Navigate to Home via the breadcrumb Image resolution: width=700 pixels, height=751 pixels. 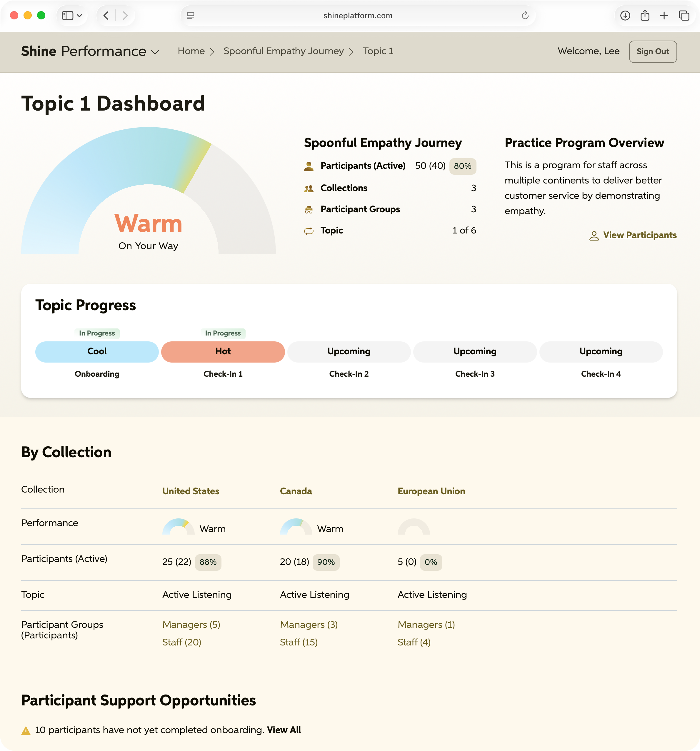pyautogui.click(x=191, y=51)
